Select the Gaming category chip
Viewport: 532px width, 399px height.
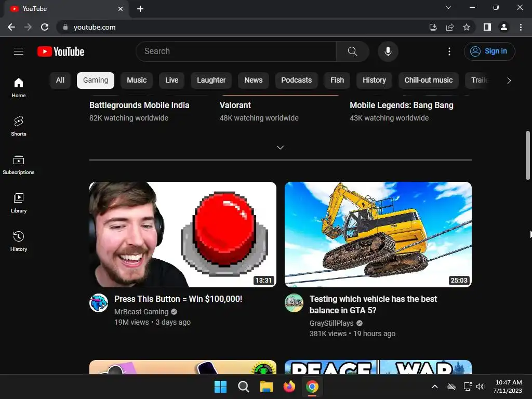click(96, 81)
